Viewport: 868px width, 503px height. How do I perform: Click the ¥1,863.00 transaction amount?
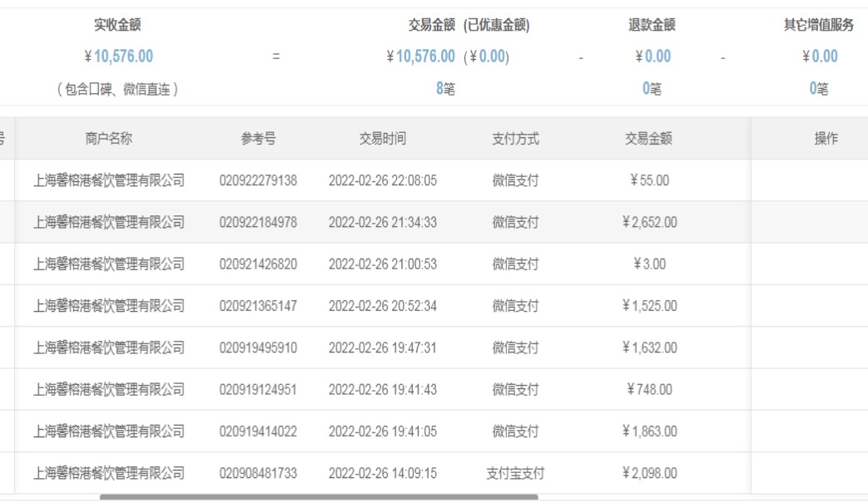click(x=649, y=431)
